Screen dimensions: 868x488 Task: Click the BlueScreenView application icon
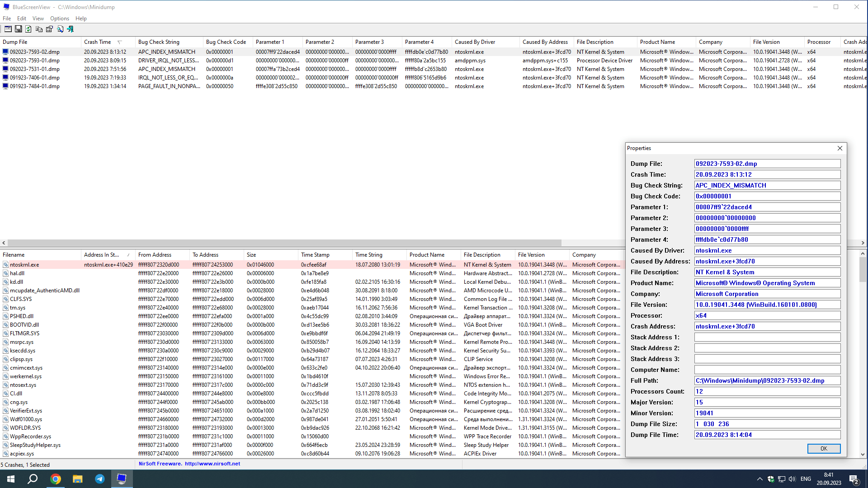(x=5, y=6)
